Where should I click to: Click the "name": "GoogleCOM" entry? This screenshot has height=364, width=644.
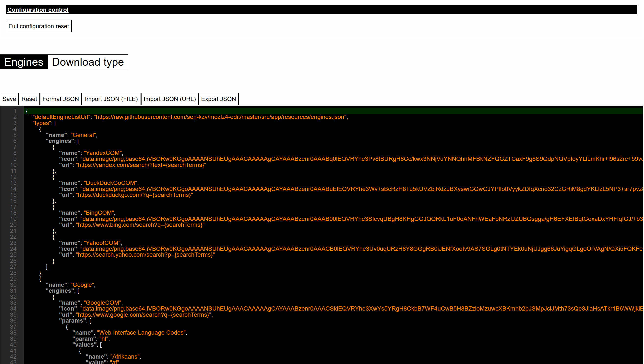91,303
